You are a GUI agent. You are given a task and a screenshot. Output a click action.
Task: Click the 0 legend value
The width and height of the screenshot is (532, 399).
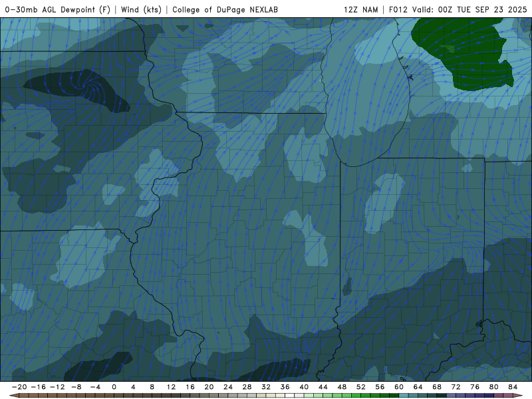coord(114,387)
